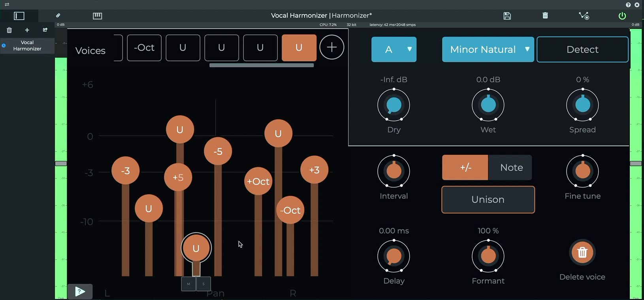The height and width of the screenshot is (300, 644).
Task: Select the -Oct voice tab
Action: tap(144, 48)
